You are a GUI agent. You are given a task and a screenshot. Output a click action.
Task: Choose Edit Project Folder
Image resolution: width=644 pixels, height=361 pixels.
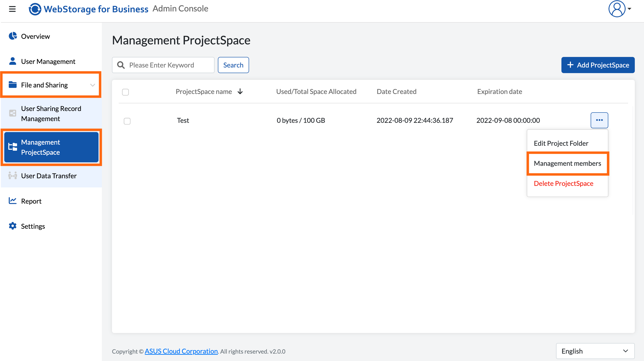561,143
